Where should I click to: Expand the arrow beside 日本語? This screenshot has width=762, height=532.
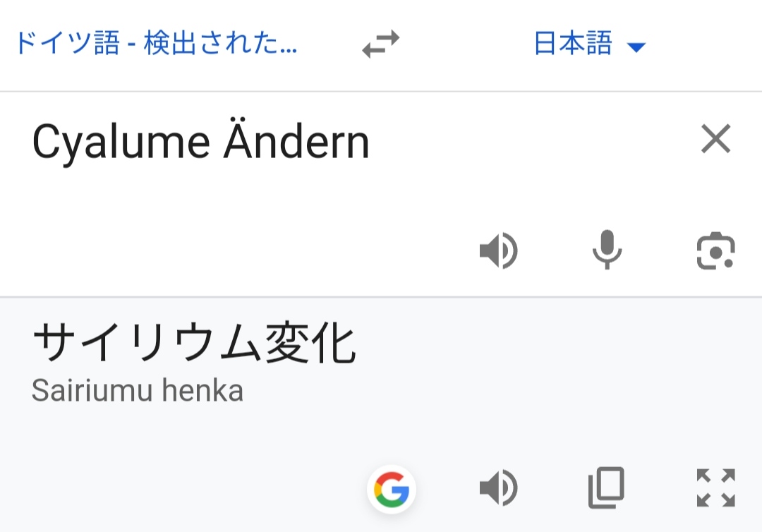pyautogui.click(x=636, y=47)
